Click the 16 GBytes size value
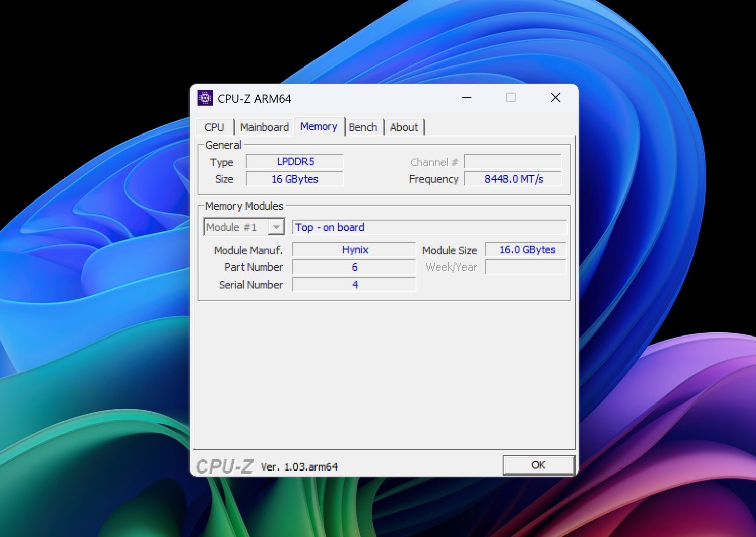756x537 pixels. [x=295, y=179]
